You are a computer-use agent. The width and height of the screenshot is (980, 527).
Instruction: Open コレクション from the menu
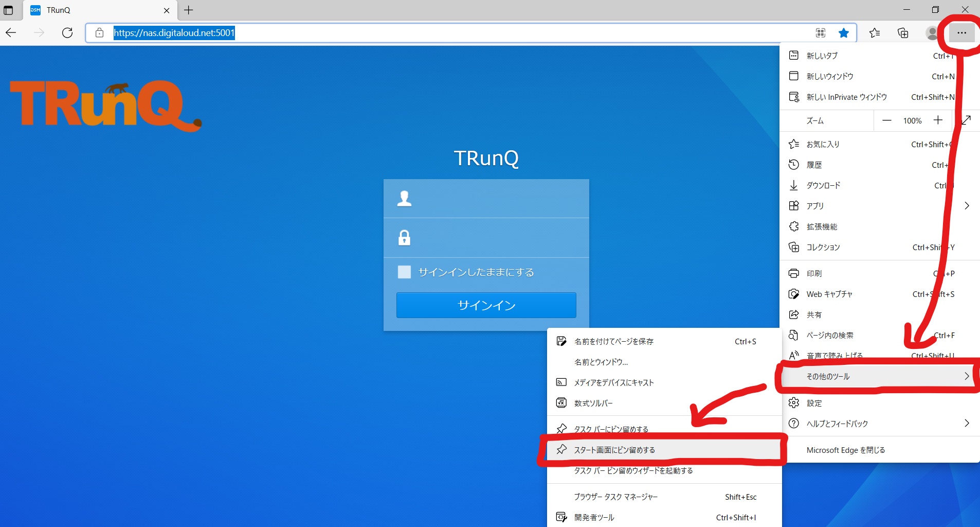[880, 247]
